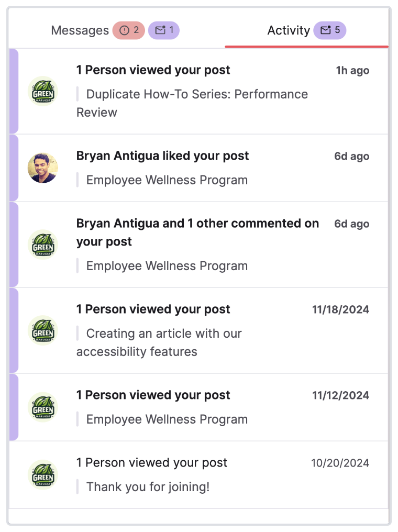Click Green Harvest logo on 11/12/2024 notification
Viewport: 398px width, 532px height.
point(43,407)
